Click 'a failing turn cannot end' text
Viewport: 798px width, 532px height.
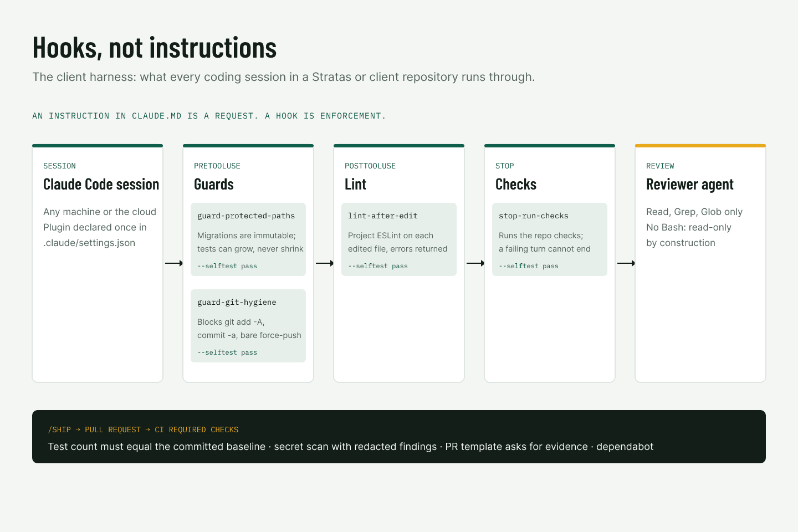pyautogui.click(x=545, y=249)
